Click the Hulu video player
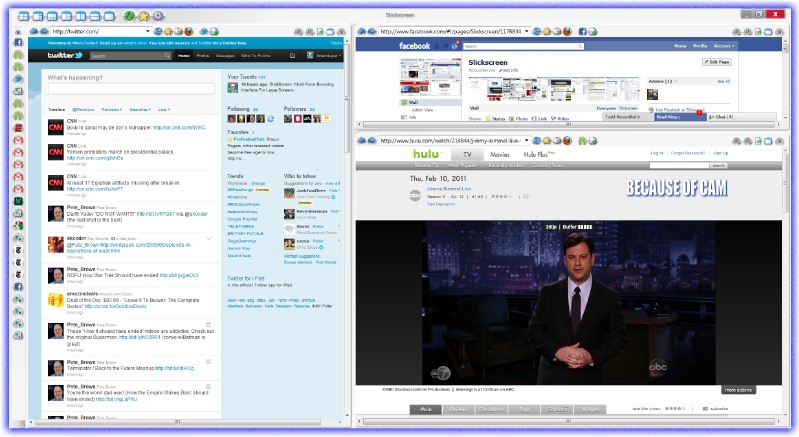799x437 pixels. 569,303
